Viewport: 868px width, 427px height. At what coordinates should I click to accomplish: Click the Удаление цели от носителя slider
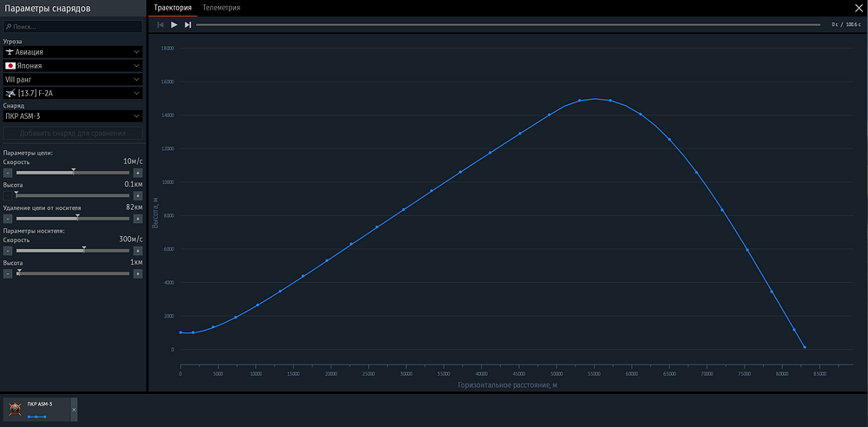pyautogui.click(x=73, y=219)
